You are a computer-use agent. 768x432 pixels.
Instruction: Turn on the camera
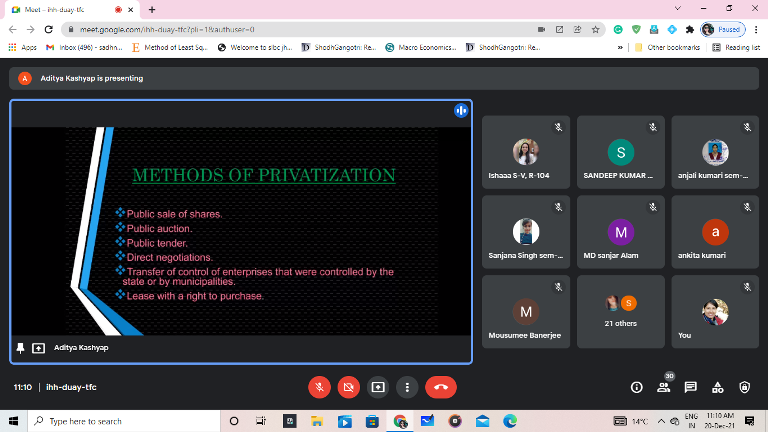point(348,386)
